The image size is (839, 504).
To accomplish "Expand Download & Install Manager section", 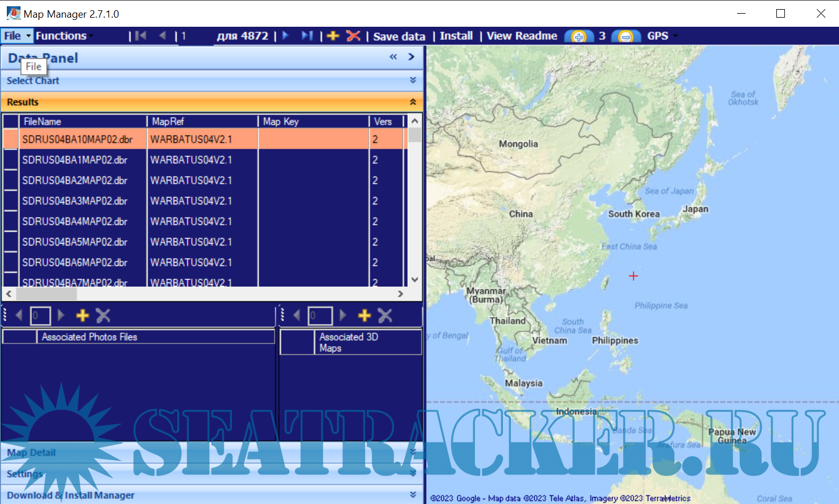I will (413, 495).
